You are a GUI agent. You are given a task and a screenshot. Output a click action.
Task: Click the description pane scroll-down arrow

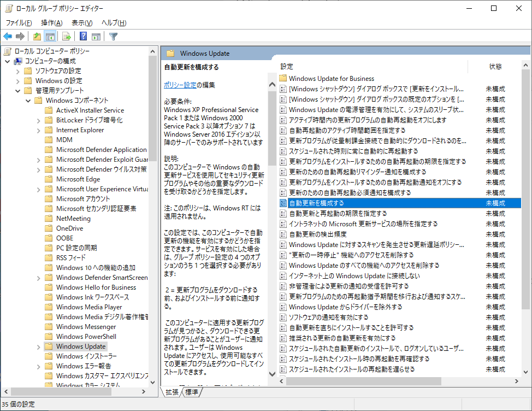272,374
